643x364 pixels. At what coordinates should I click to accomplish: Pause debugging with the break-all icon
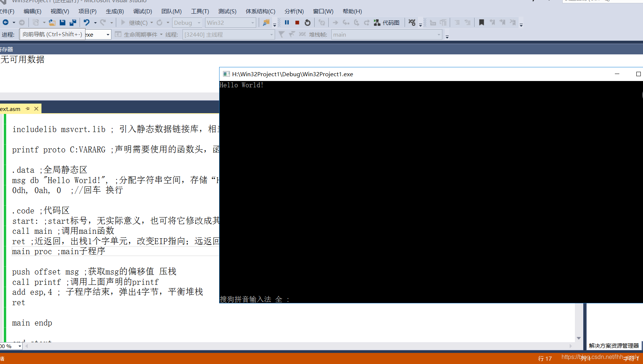pos(287,23)
